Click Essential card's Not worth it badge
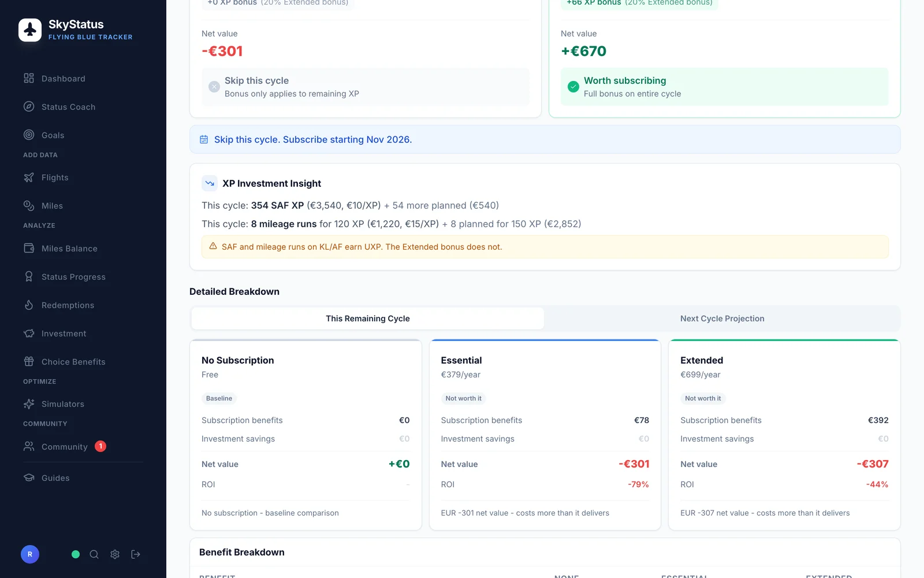This screenshot has width=924, height=578. [x=463, y=398]
